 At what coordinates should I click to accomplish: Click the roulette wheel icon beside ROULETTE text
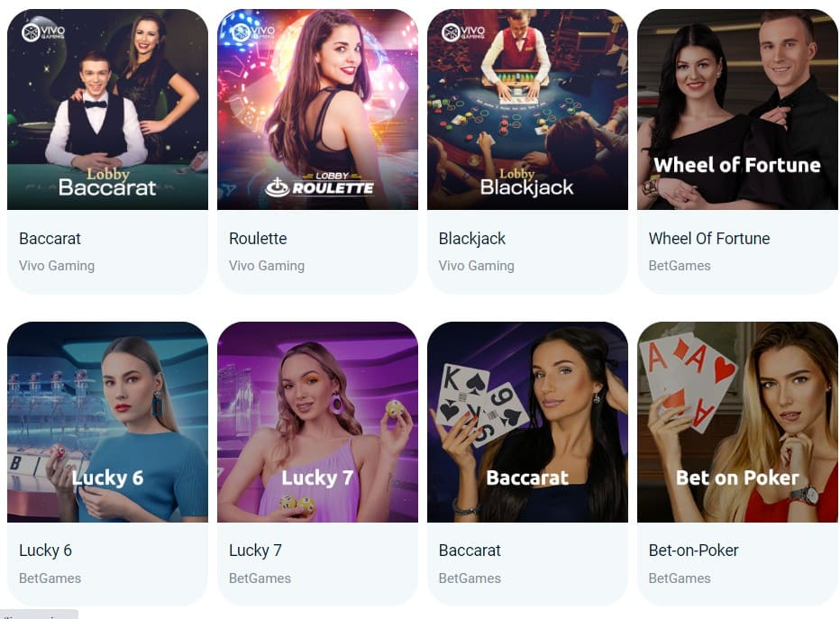coord(278,187)
